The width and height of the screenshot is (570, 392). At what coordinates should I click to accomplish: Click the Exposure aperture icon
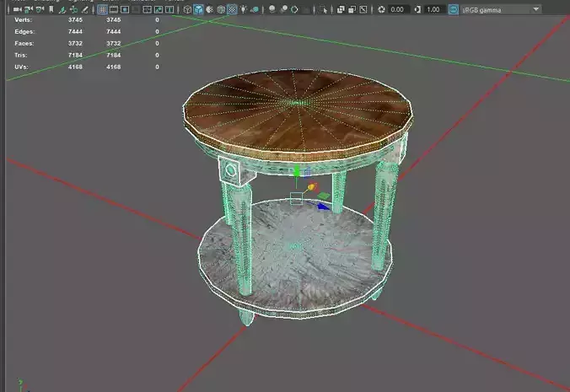(x=381, y=9)
